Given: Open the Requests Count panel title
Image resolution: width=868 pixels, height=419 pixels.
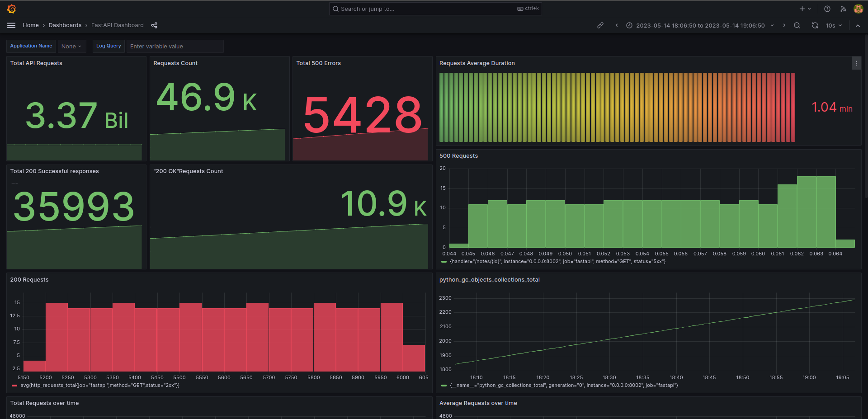Looking at the screenshot, I should click(175, 63).
